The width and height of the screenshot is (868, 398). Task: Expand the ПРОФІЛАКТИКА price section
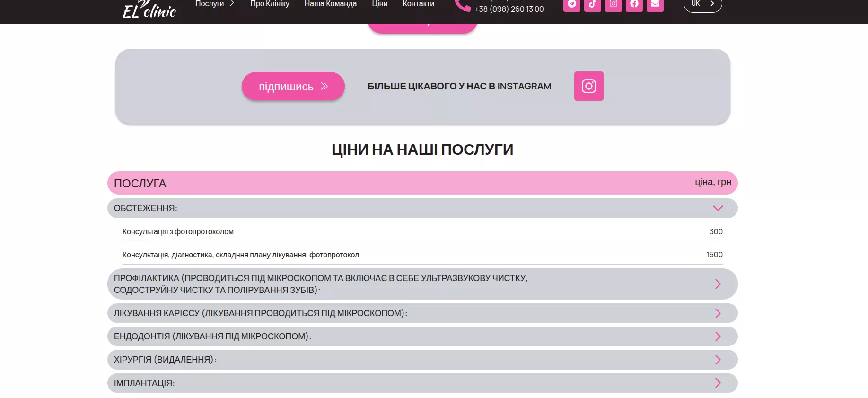coord(718,284)
